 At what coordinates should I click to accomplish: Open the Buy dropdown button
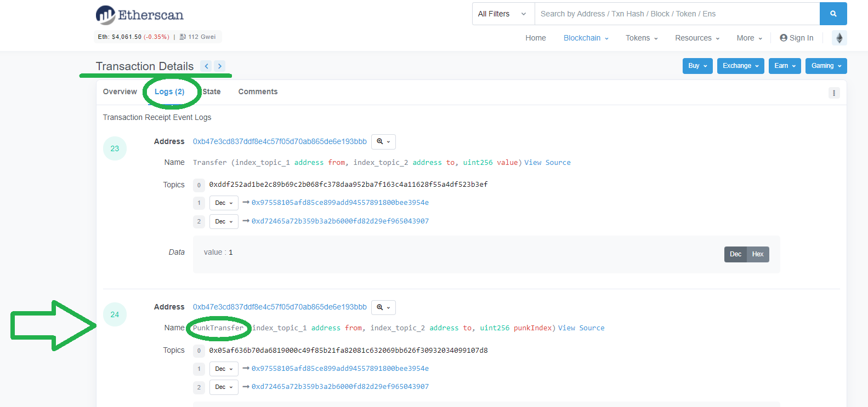[697, 66]
